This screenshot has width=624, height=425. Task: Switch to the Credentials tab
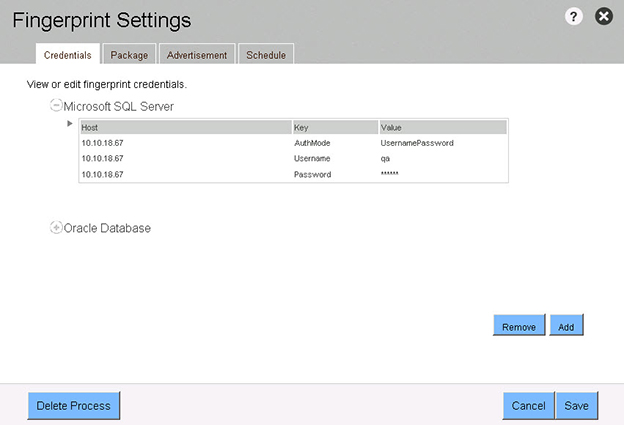point(68,55)
